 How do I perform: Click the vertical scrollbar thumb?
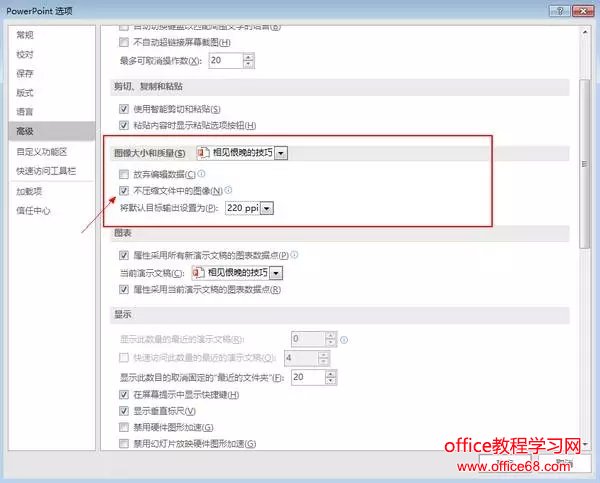coord(584,164)
